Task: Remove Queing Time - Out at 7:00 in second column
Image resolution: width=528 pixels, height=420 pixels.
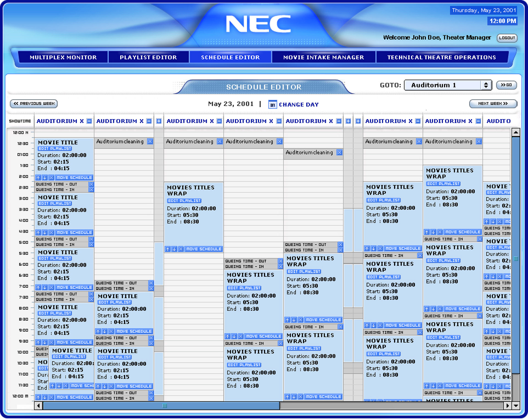Action: click(x=151, y=283)
